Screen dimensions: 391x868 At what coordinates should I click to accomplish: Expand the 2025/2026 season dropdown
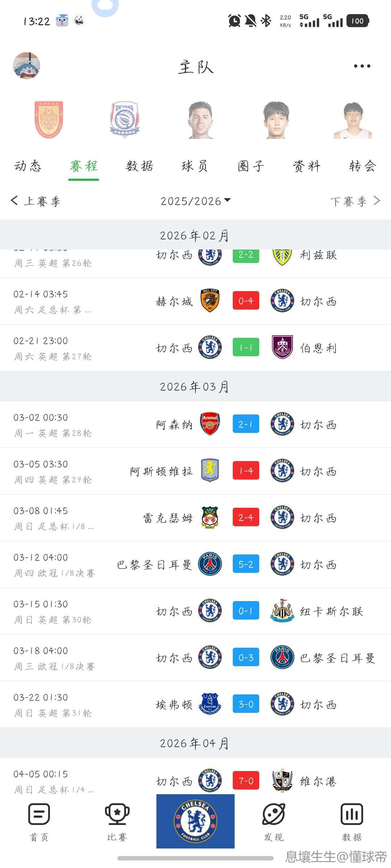click(195, 201)
